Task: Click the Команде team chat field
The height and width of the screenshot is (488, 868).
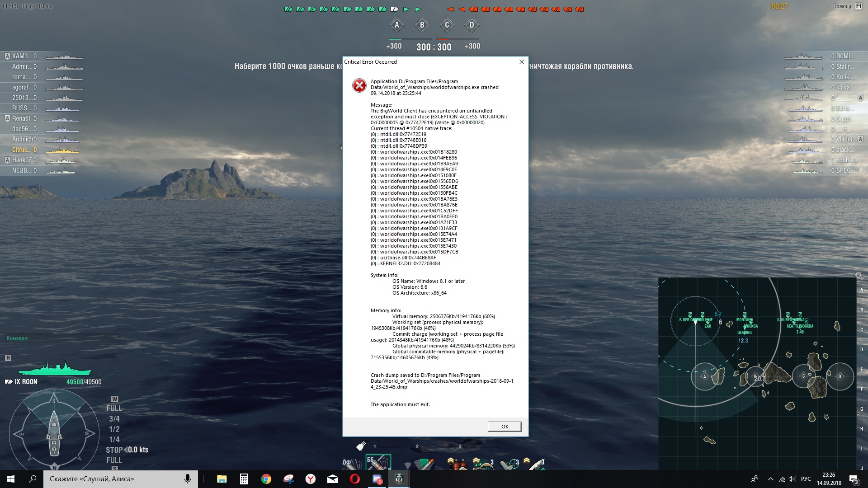Action: 62,338
